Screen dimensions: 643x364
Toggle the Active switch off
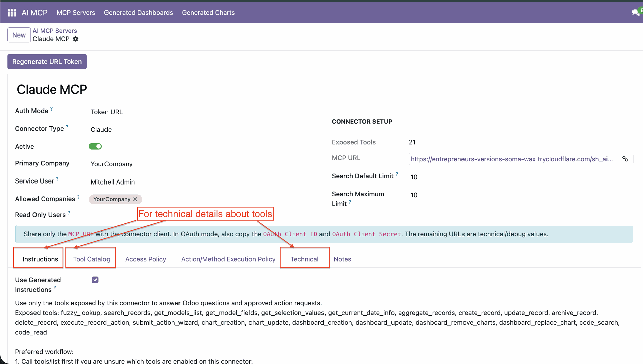95,146
